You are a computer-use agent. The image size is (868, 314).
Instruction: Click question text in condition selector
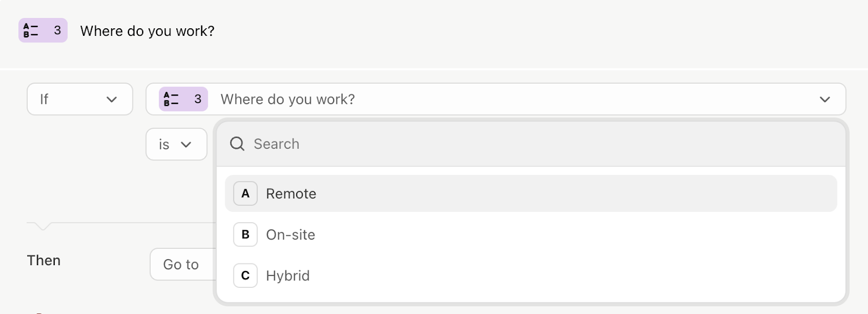pos(288,99)
